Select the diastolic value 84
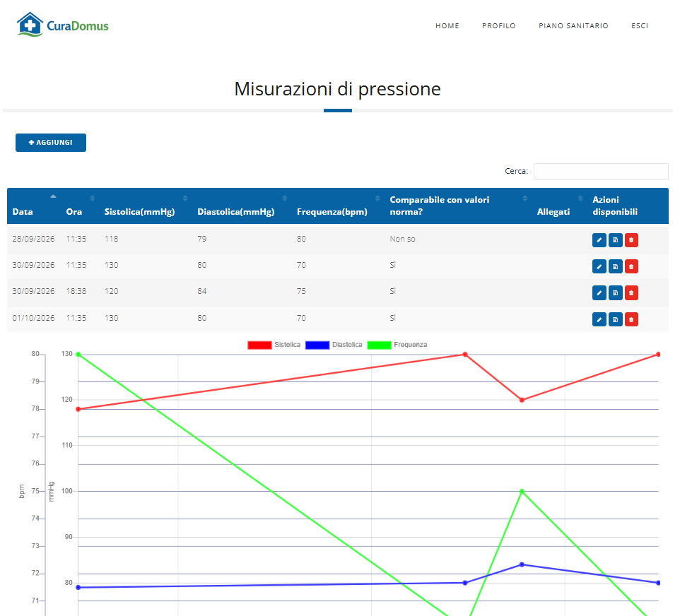 [x=202, y=291]
